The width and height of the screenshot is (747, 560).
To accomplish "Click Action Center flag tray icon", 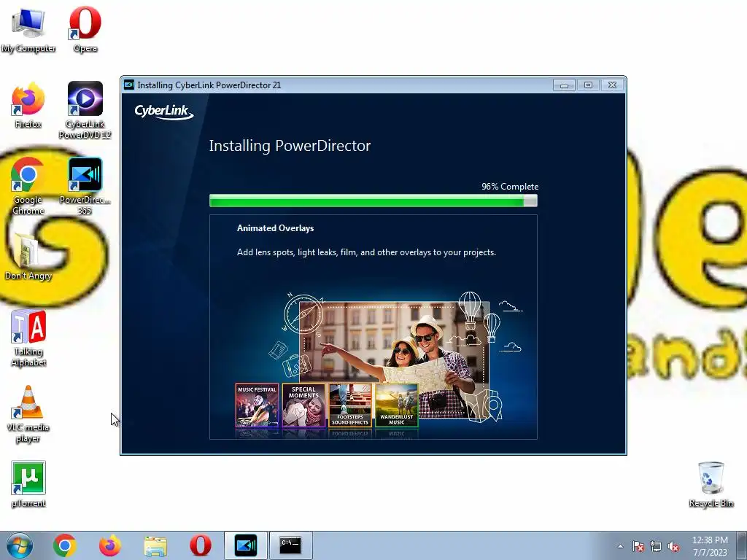I will coord(638,546).
